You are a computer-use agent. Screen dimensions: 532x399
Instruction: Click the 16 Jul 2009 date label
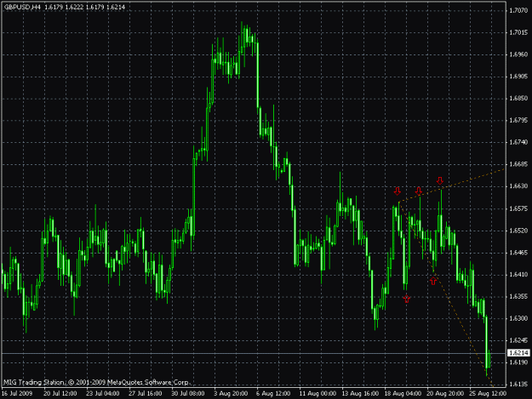17,393
